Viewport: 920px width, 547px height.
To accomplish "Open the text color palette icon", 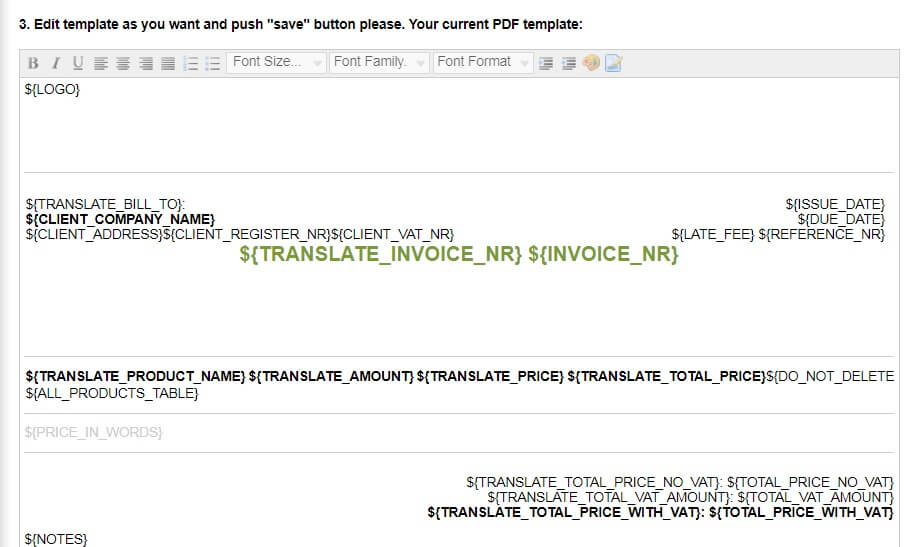I will point(591,63).
